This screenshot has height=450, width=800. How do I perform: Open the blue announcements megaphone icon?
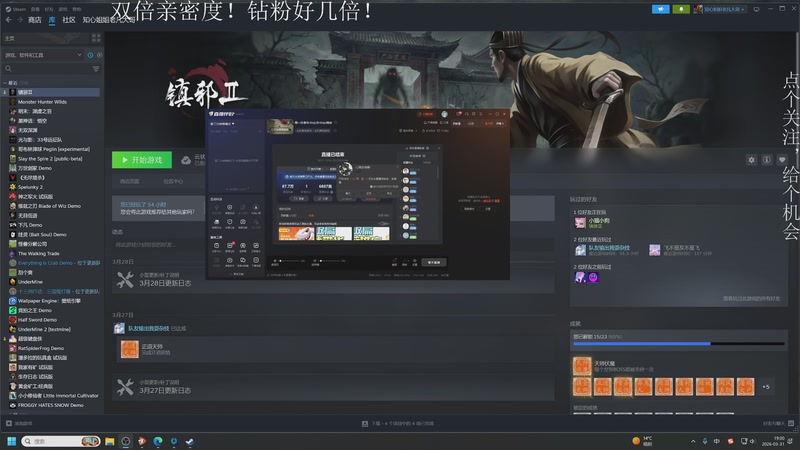pyautogui.click(x=660, y=9)
